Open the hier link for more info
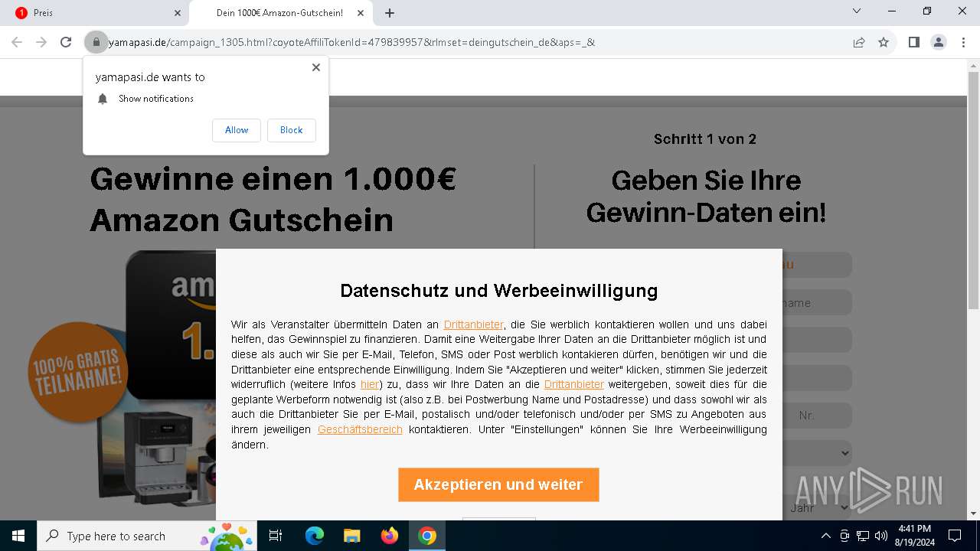The width and height of the screenshot is (980, 551). [x=369, y=384]
